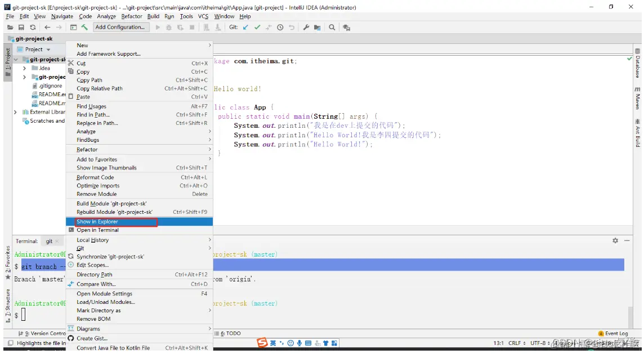This screenshot has width=644, height=354.
Task: Open the Event Log
Action: click(x=613, y=334)
